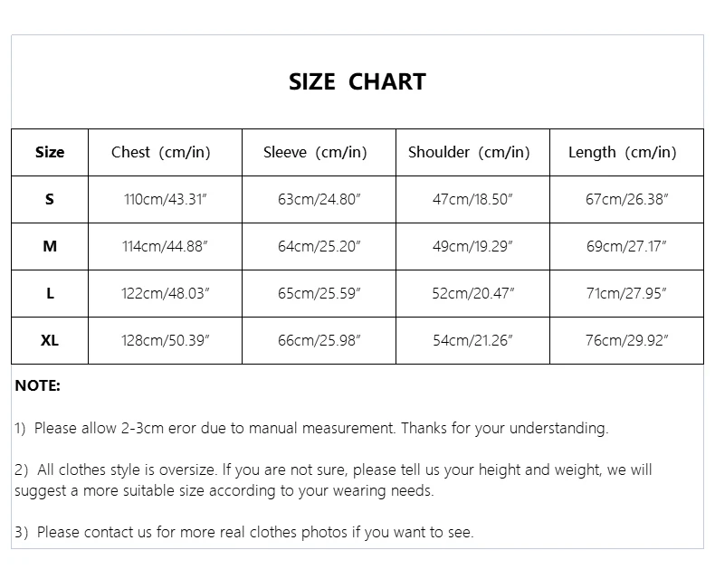
Task: Select the 76cm/29.92" length cell
Action: [x=625, y=340]
